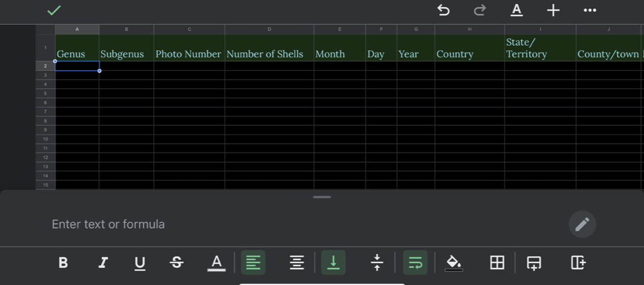644x285 pixels.
Task: Center align the cell text
Action: [297, 263]
